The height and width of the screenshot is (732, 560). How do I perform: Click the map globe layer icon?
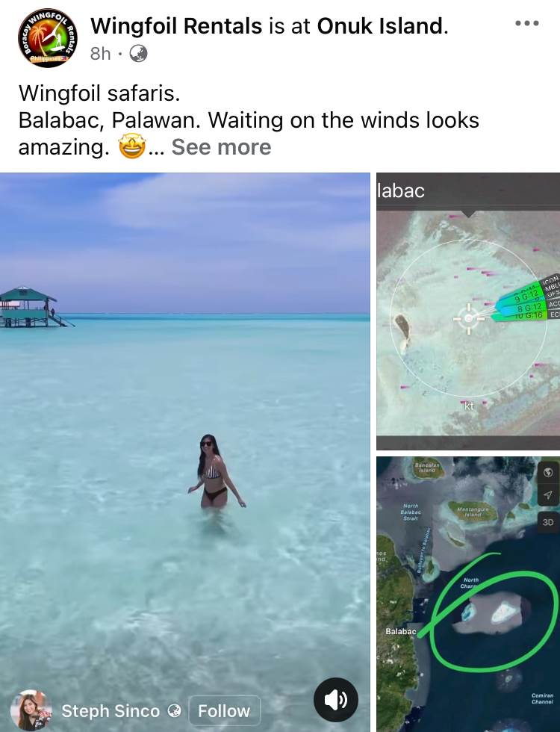548,472
